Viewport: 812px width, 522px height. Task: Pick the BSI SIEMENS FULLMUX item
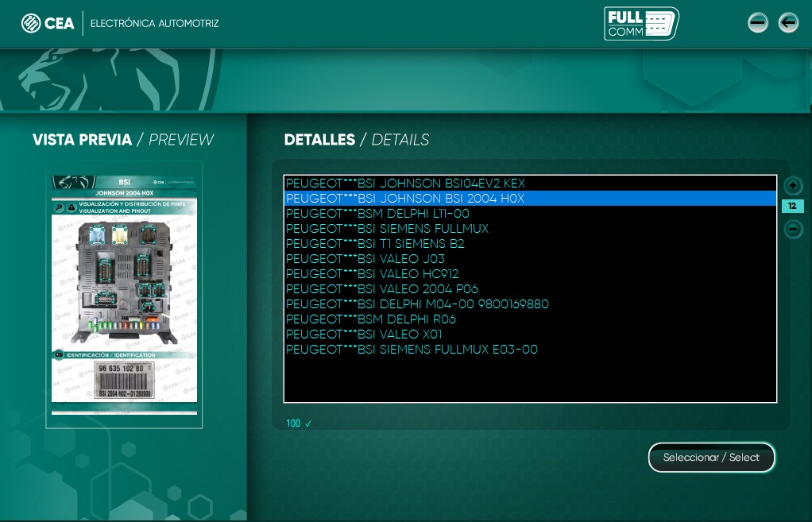tap(387, 229)
